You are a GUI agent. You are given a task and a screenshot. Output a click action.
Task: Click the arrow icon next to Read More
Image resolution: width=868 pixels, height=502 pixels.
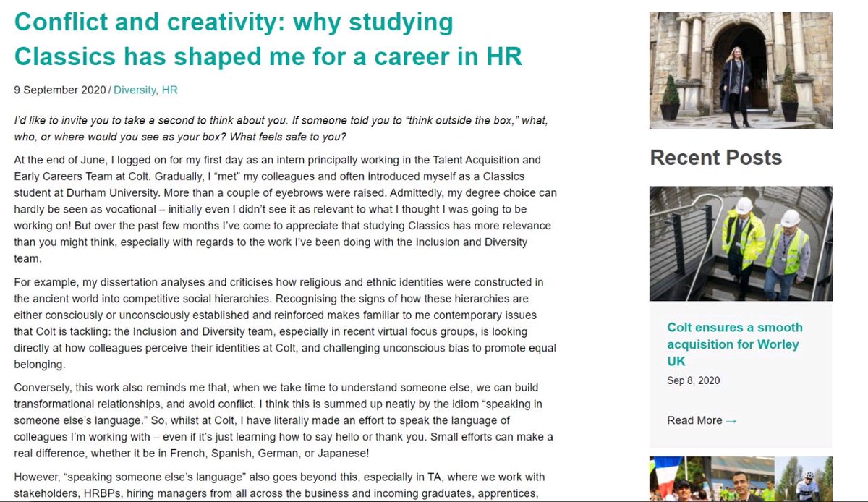point(731,420)
